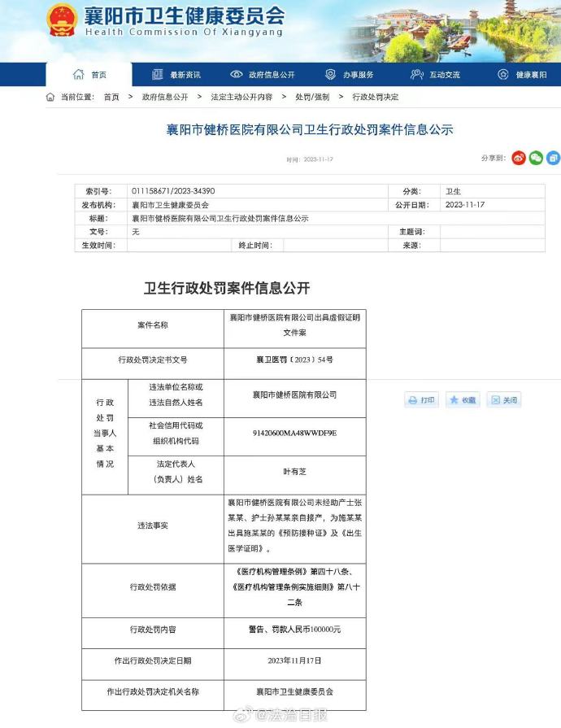Print the page with 打印 button

point(422,400)
